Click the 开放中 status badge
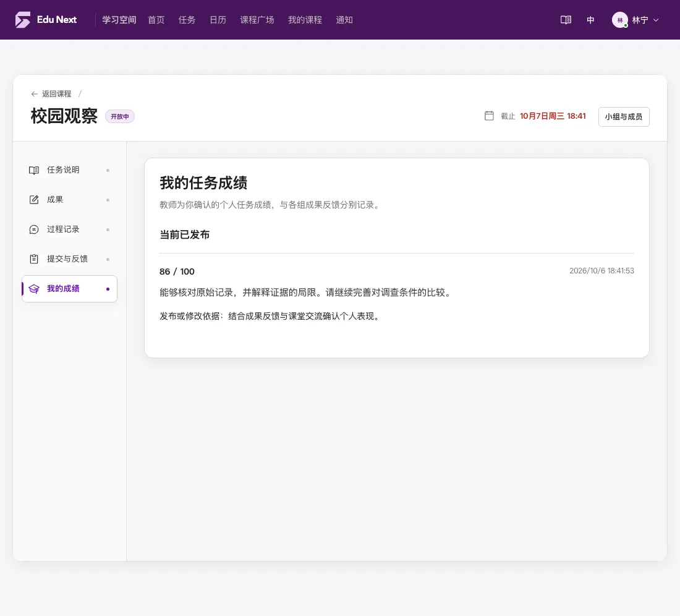680x616 pixels. click(120, 116)
